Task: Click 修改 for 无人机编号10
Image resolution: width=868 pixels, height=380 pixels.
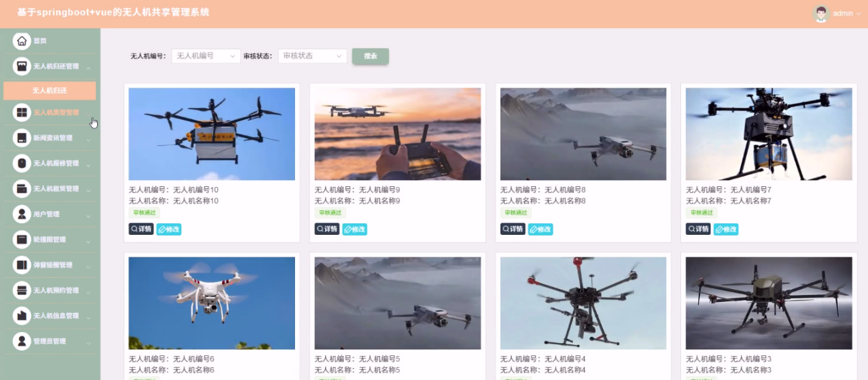Action: coord(168,229)
